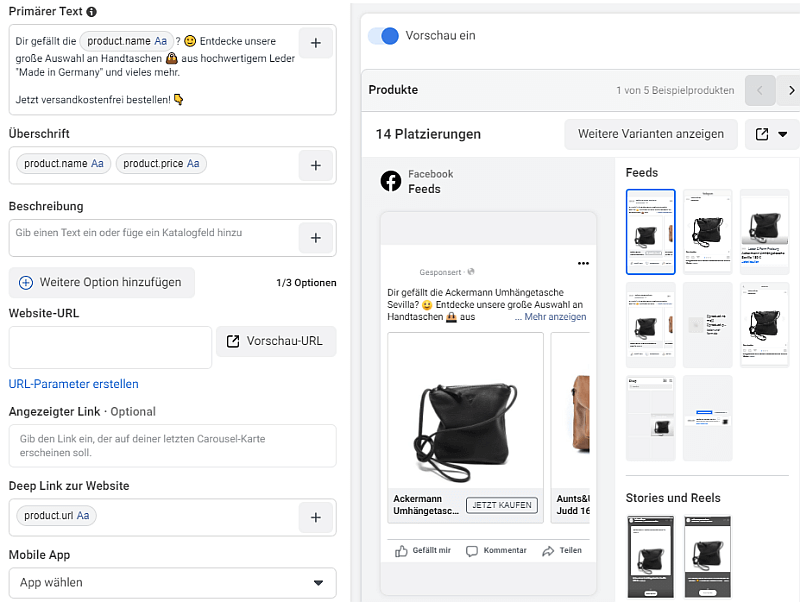Click the brown bag carousel card

(570, 428)
